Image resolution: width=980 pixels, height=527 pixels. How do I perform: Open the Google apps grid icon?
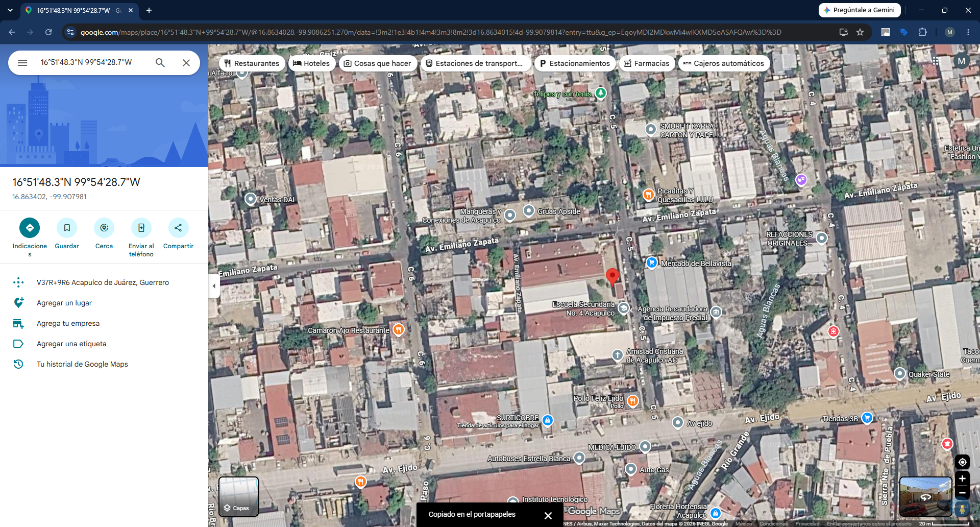coord(936,61)
